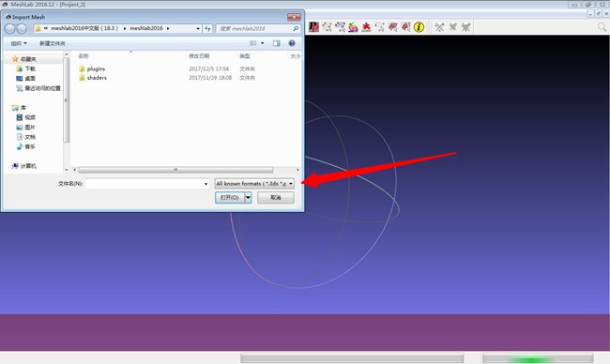
Task: Open the 组织 organize menu
Action: [x=19, y=43]
